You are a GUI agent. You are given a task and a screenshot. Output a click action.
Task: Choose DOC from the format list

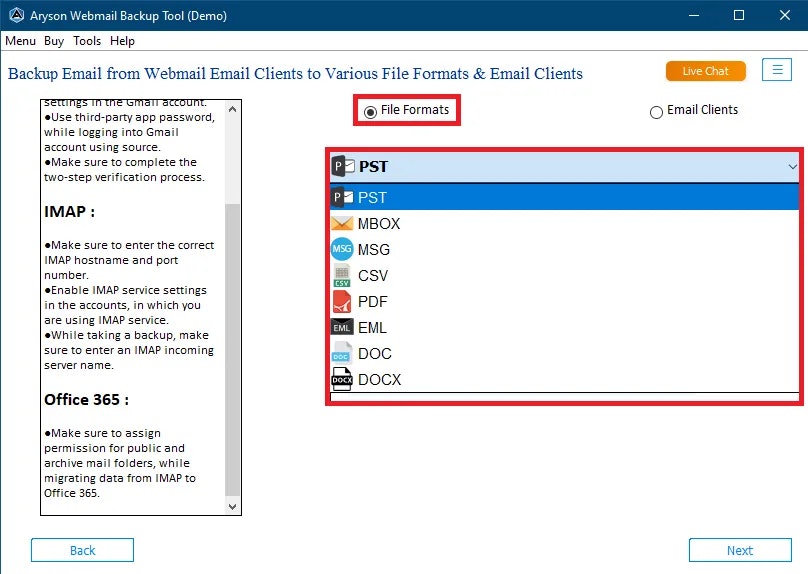pyautogui.click(x=564, y=353)
